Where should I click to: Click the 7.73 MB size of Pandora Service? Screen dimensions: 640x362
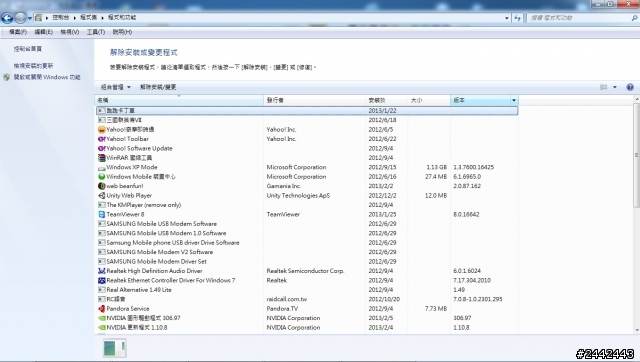coord(436,309)
